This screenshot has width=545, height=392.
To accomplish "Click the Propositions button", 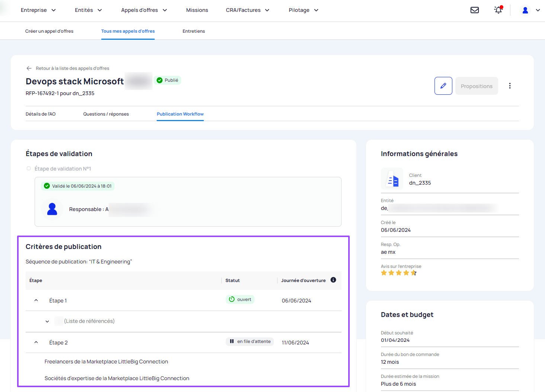I will (x=477, y=86).
